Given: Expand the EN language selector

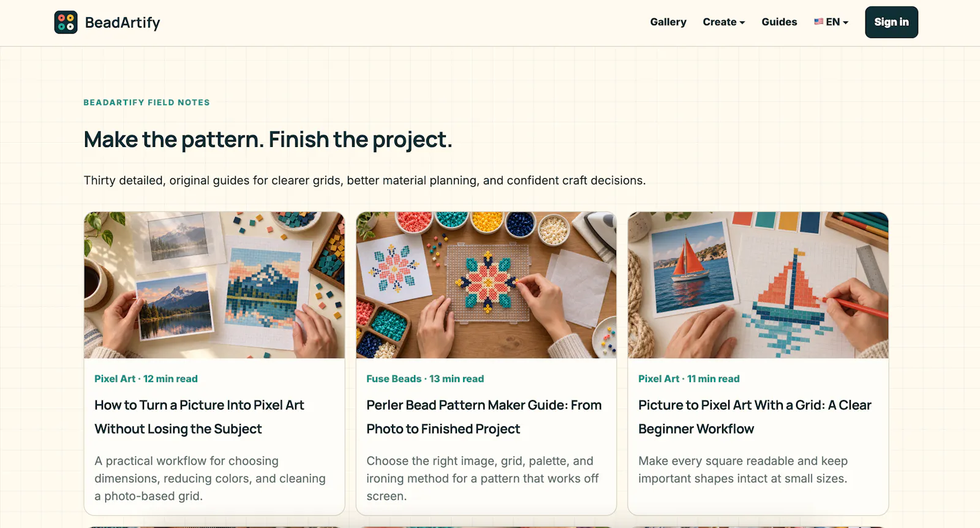Looking at the screenshot, I should point(831,22).
